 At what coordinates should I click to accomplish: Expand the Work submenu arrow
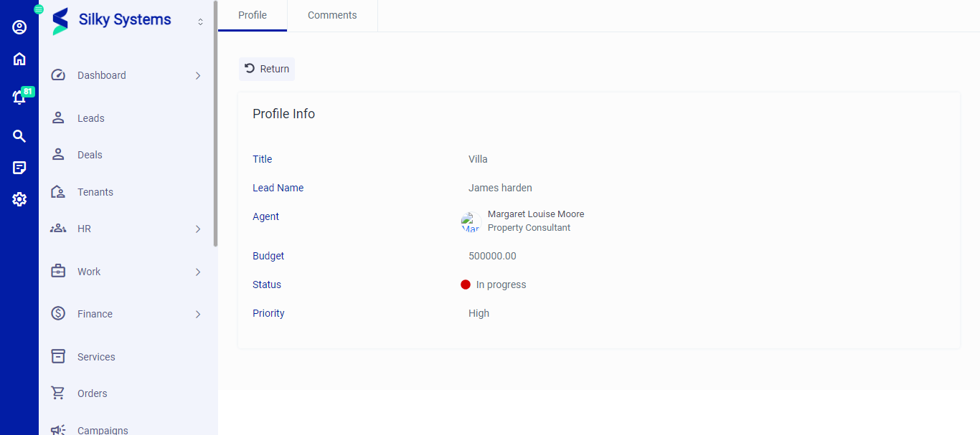(x=198, y=272)
